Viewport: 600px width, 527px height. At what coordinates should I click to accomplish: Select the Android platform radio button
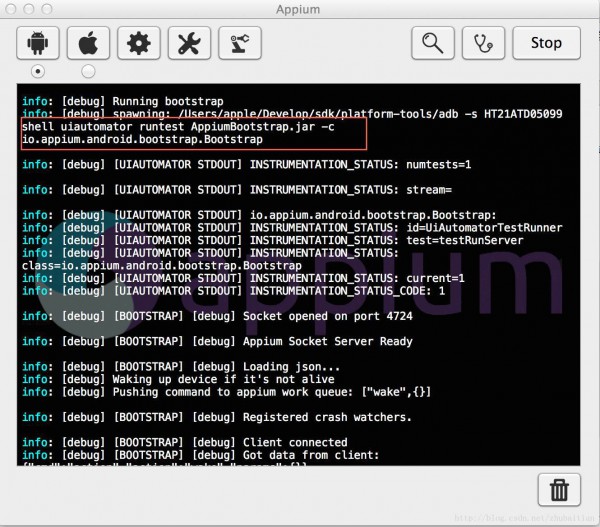point(38,72)
